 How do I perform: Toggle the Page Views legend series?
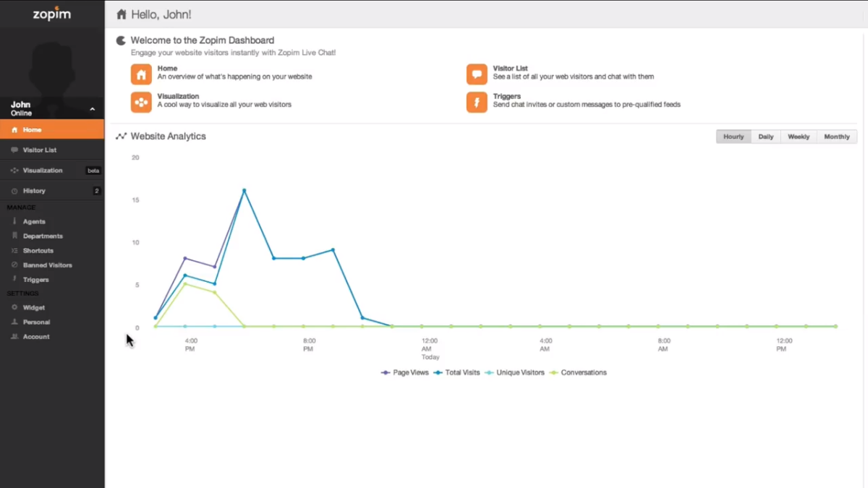tap(405, 373)
